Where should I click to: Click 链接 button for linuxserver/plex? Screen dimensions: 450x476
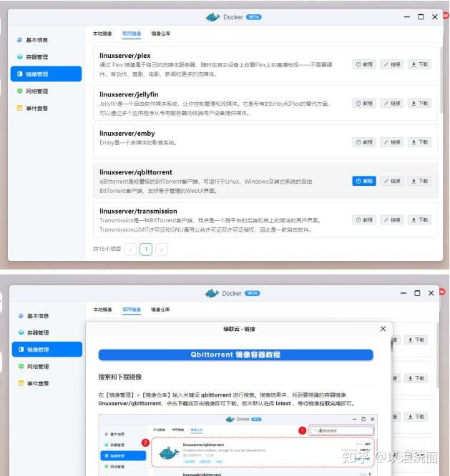point(391,64)
